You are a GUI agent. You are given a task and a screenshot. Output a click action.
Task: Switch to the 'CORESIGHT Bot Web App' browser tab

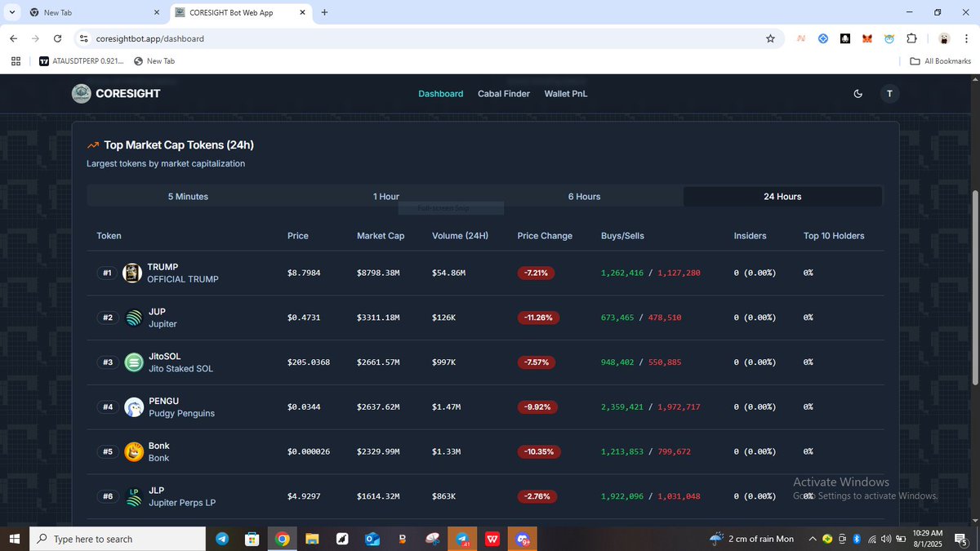(x=240, y=12)
